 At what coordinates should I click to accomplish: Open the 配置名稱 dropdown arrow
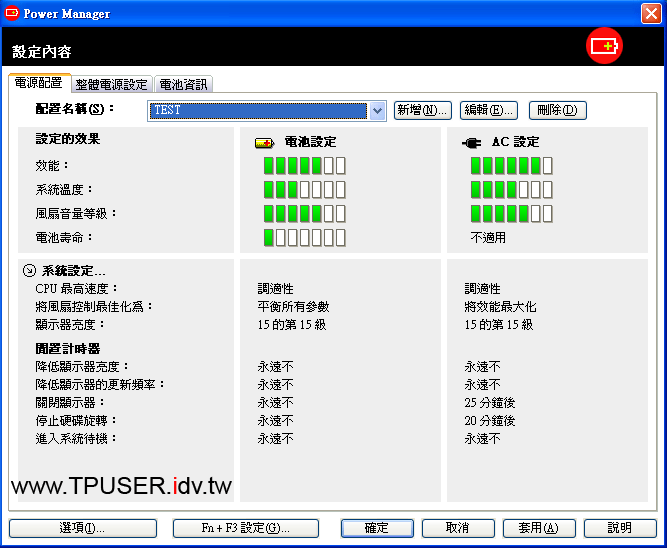point(377,110)
